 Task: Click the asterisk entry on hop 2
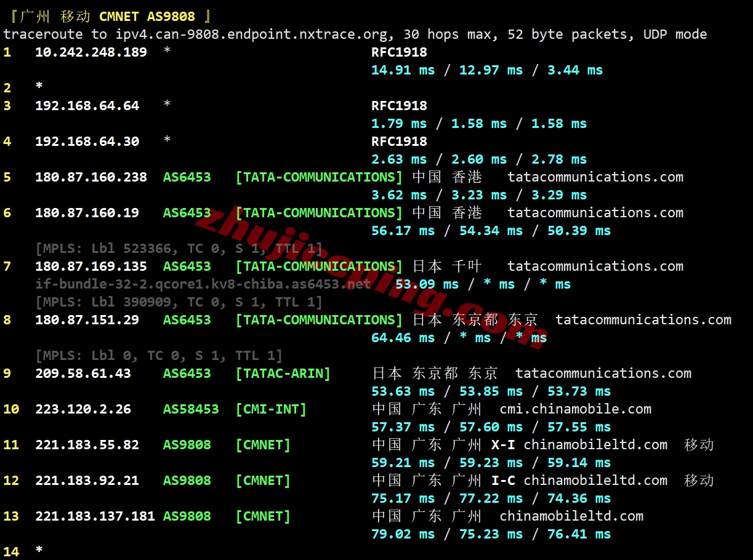point(39,87)
